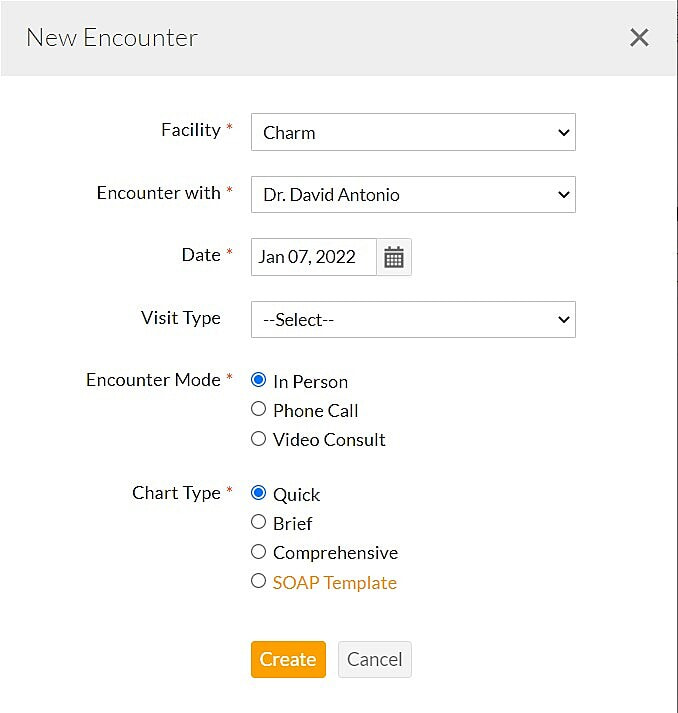The height and width of the screenshot is (713, 678).
Task: Expand the Visit Type dropdown
Action: tap(413, 320)
